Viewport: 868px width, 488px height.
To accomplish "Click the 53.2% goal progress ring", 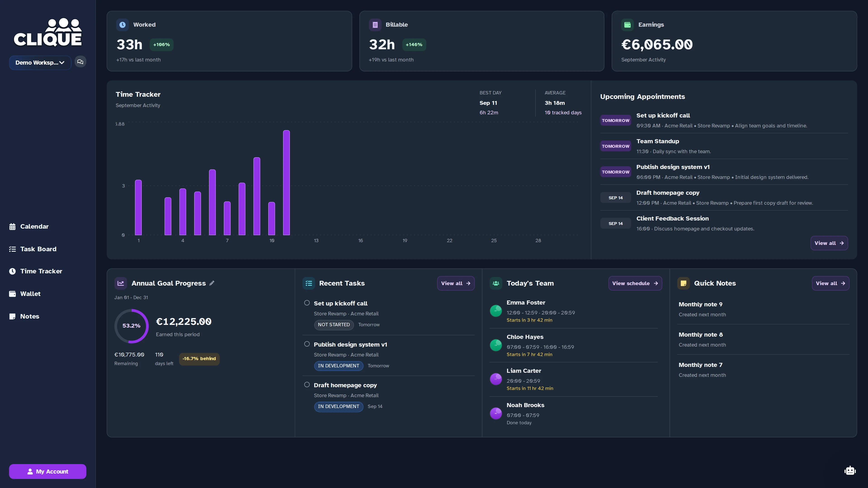I will (x=131, y=326).
